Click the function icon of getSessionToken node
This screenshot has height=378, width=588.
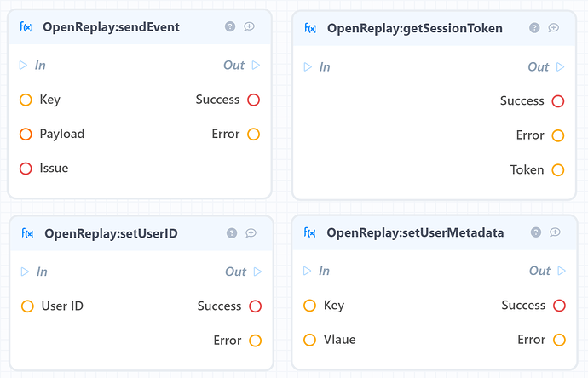click(x=310, y=28)
